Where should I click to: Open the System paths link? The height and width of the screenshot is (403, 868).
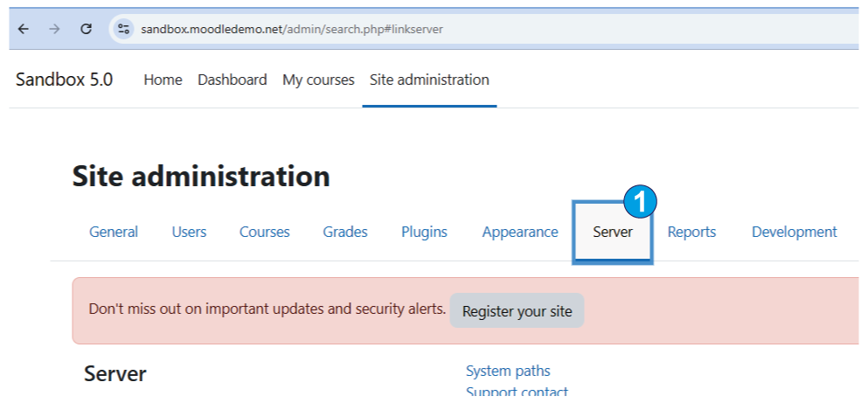pos(508,371)
